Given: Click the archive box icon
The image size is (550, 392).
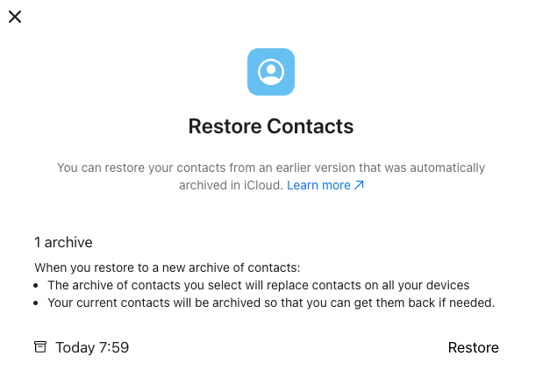Looking at the screenshot, I should tap(40, 347).
